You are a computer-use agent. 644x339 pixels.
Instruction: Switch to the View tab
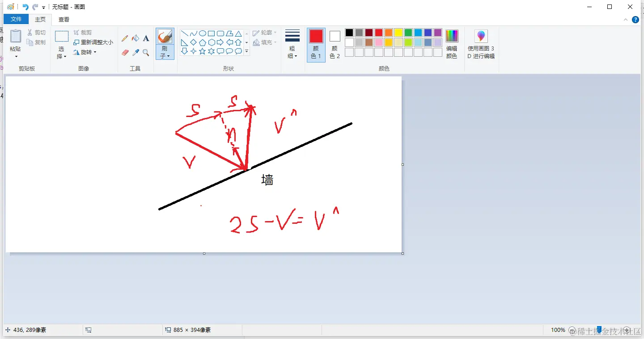pos(64,19)
